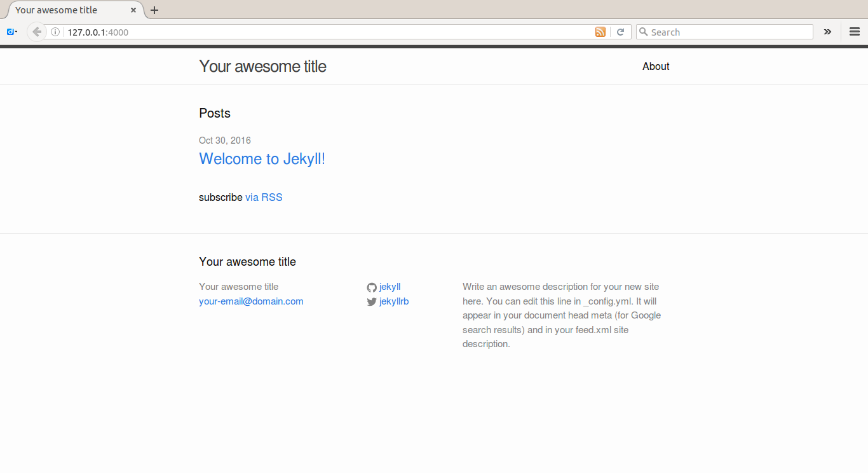Open the blue extension button dropdown
Viewport: 868px width, 473px height.
11,32
